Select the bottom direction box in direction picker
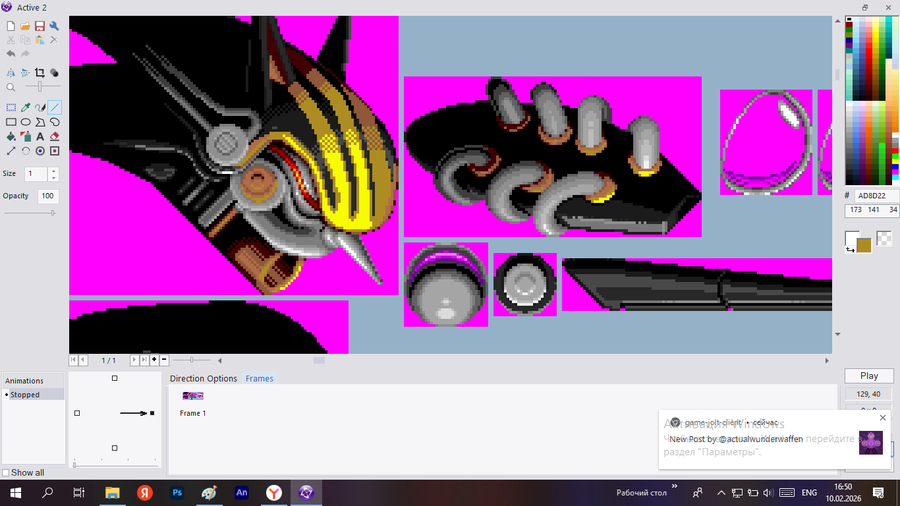This screenshot has height=506, width=900. [114, 448]
